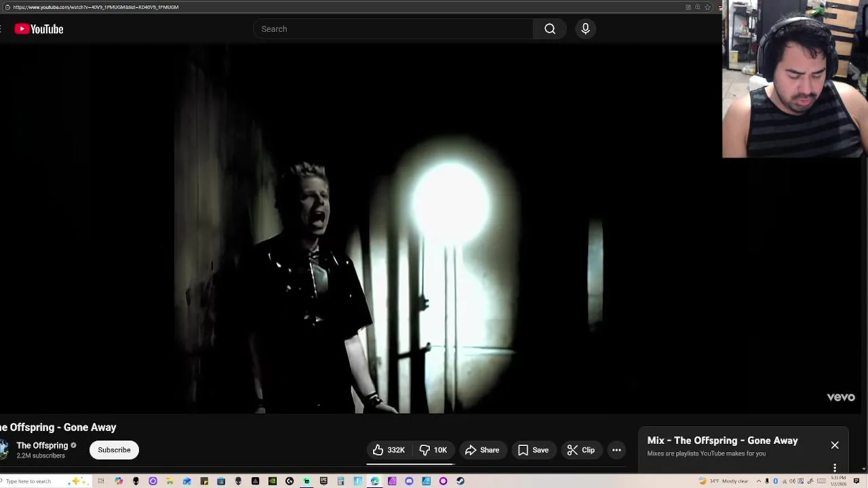The height and width of the screenshot is (488, 868).
Task: Click the Mix - The Offspring title
Action: 722,441
